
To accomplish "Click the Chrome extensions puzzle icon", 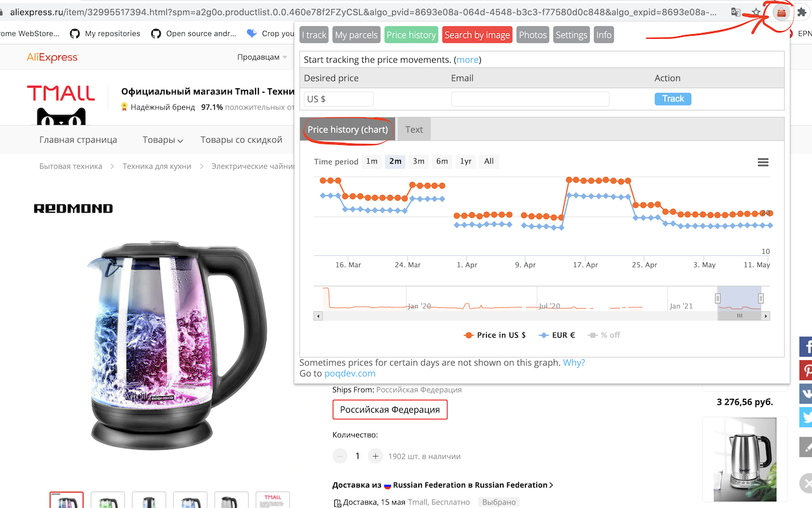I will pyautogui.click(x=802, y=12).
